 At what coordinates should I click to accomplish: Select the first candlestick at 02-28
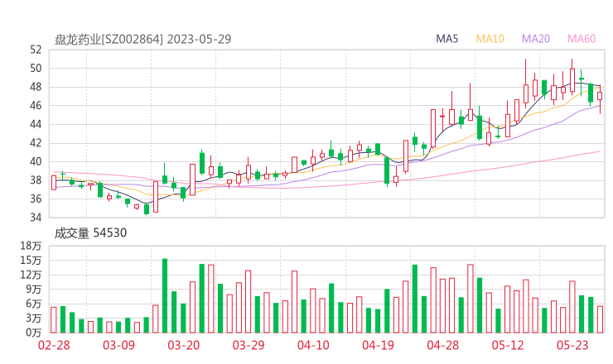pos(54,183)
